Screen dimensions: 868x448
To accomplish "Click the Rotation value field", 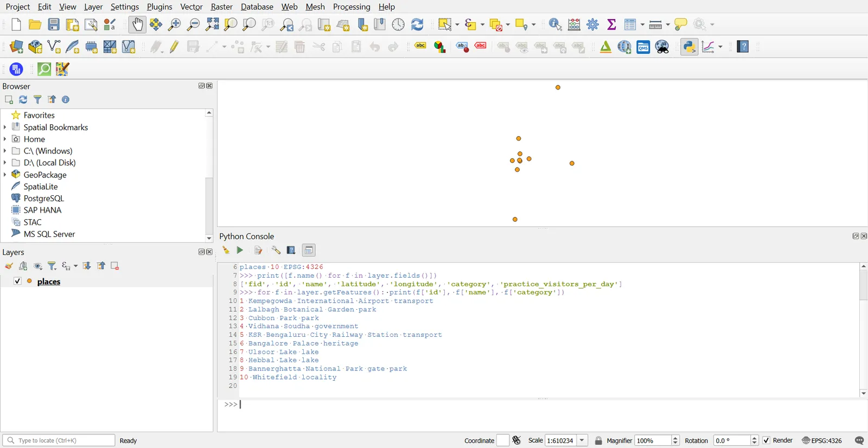I will point(732,440).
